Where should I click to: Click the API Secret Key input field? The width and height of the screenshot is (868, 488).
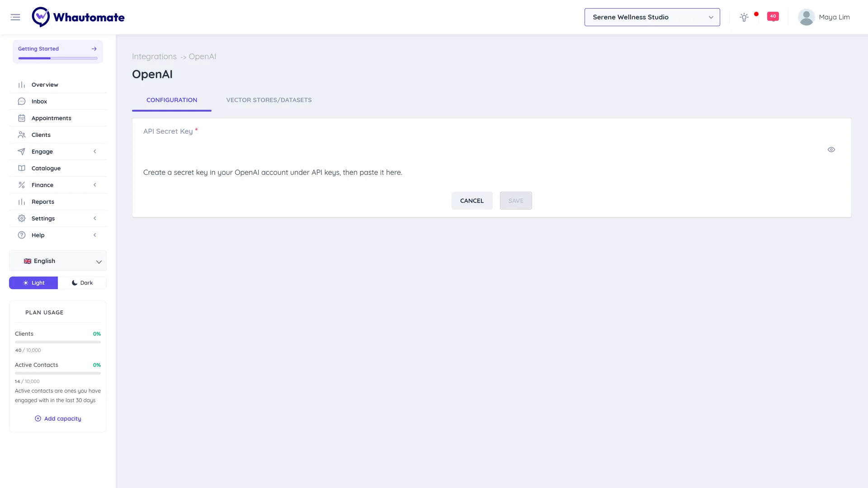click(x=484, y=150)
